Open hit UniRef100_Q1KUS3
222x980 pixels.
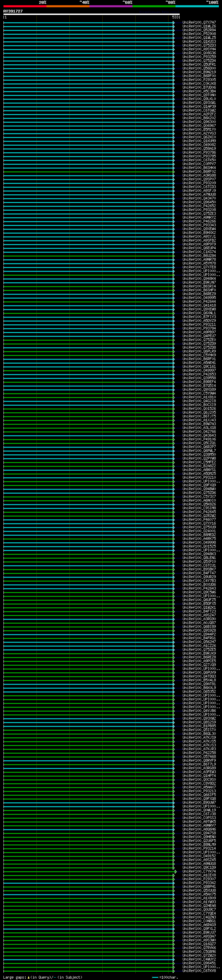199,41
